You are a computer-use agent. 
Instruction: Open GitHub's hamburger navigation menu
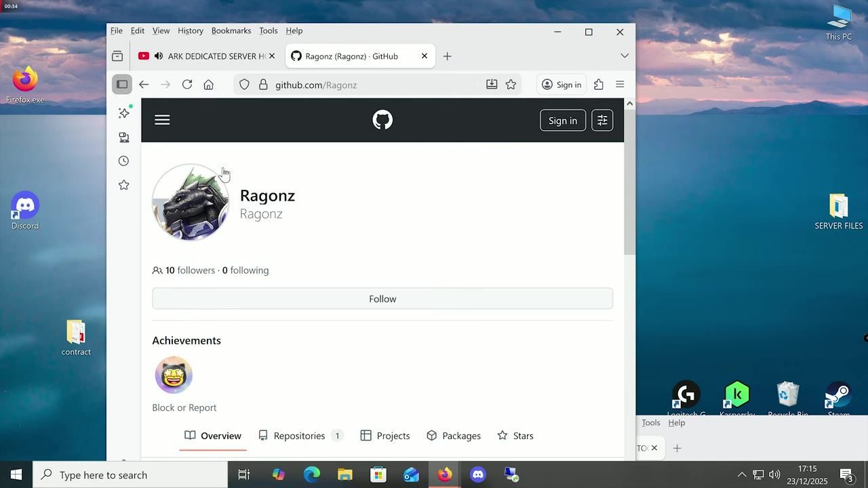coord(162,120)
